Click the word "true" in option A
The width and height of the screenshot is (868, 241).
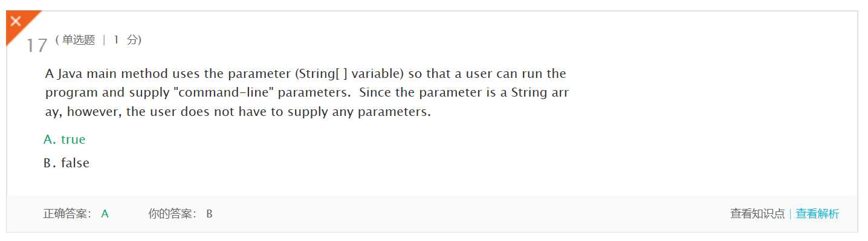pyautogui.click(x=73, y=140)
